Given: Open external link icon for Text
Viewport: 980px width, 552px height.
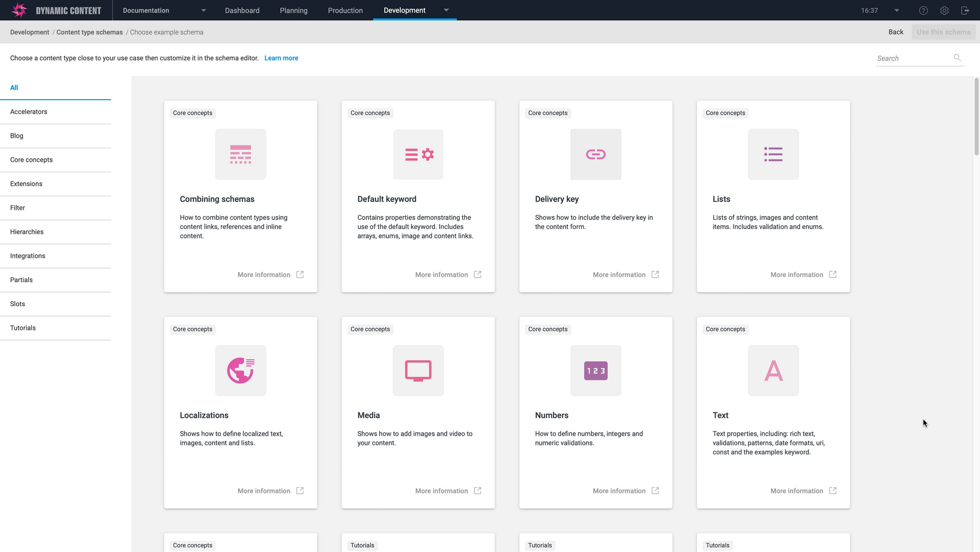Looking at the screenshot, I should [833, 490].
